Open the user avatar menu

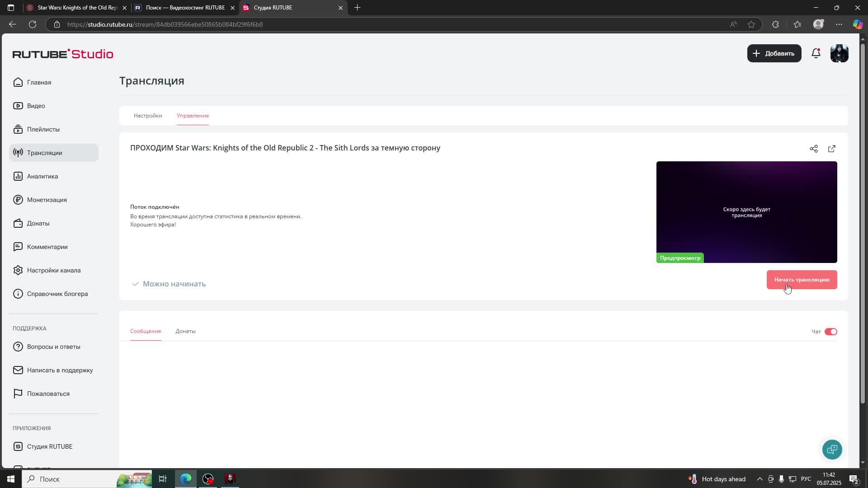839,53
